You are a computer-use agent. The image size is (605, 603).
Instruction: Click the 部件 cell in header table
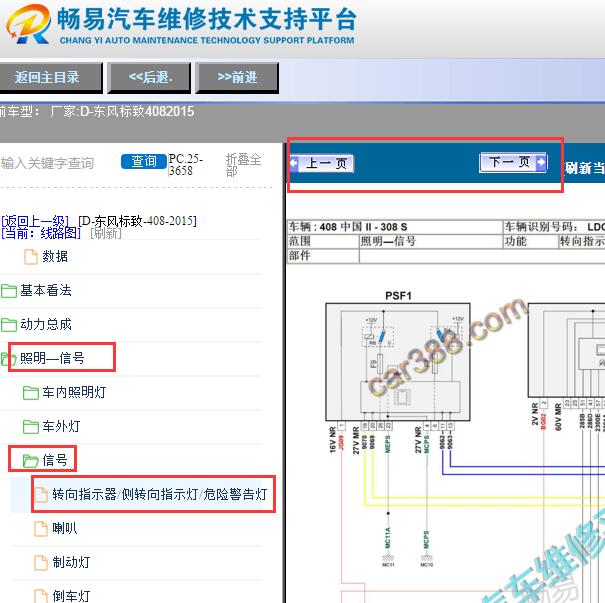(x=323, y=256)
